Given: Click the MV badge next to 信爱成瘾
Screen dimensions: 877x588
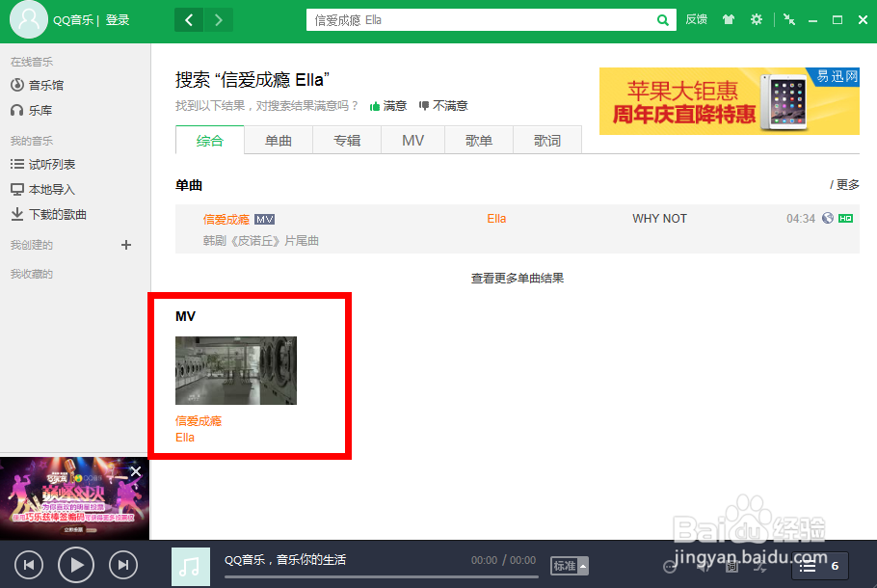Looking at the screenshot, I should click(265, 220).
